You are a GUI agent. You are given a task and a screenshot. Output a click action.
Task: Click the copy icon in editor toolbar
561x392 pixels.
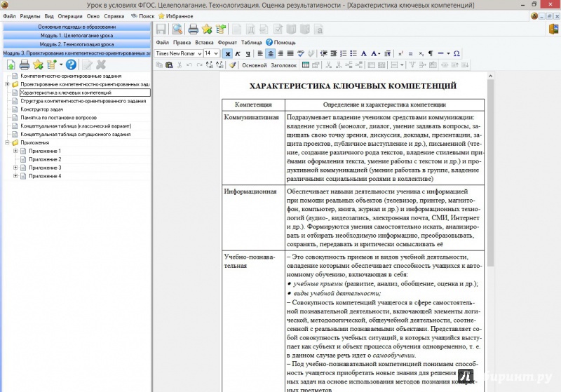point(159,65)
